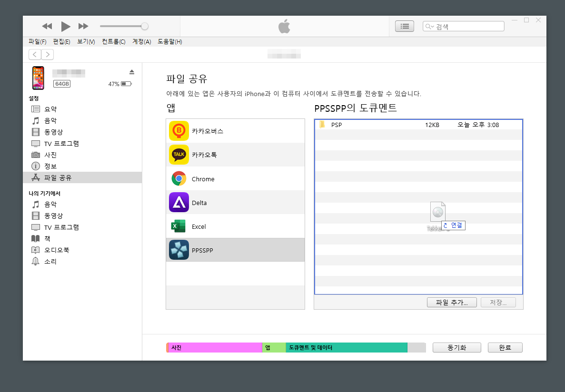Click the 완료 button

coord(505,348)
